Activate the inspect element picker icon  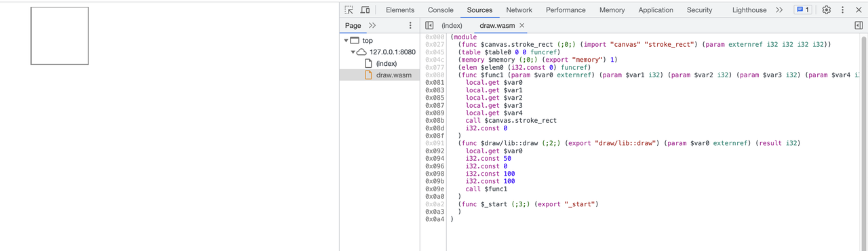pyautogui.click(x=349, y=10)
